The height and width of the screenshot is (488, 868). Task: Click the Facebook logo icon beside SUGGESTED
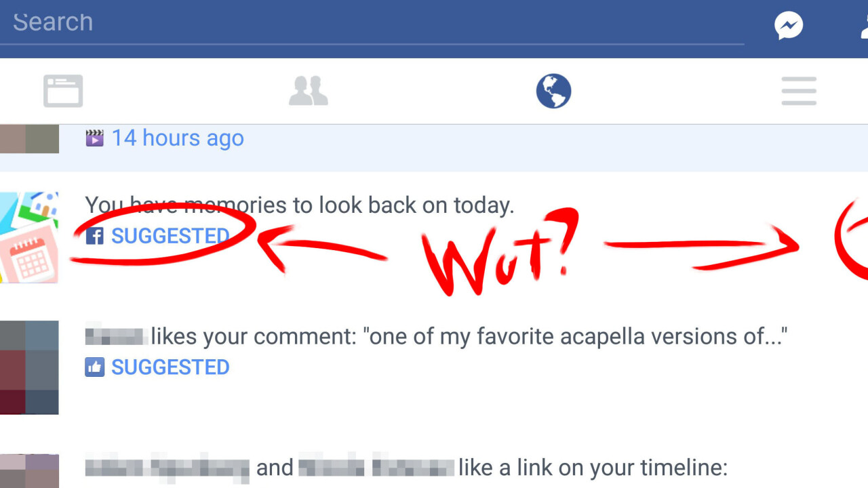click(x=94, y=236)
